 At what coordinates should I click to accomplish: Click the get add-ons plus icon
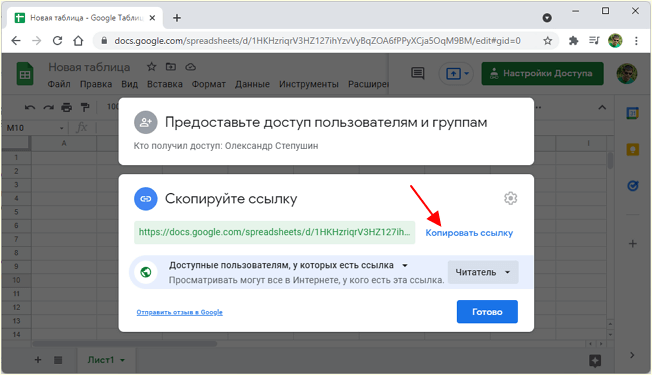click(x=632, y=244)
